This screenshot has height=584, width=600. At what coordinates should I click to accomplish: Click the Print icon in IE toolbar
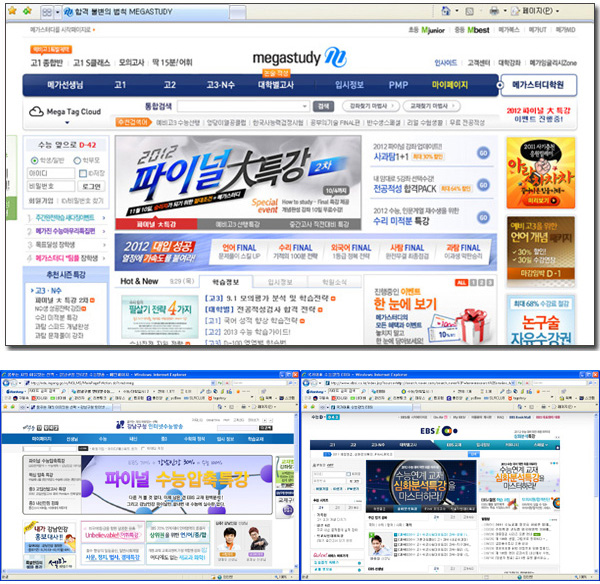494,11
